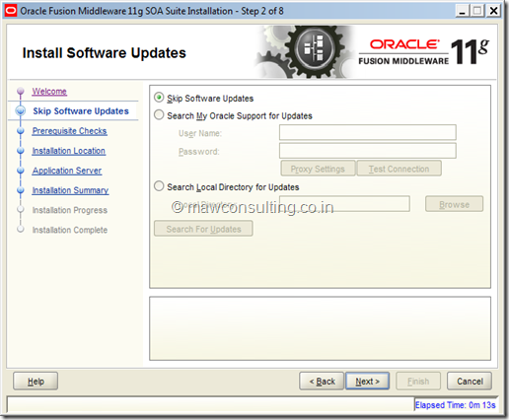509x420 pixels.
Task: Maximize the installer window
Action: pos(477,11)
